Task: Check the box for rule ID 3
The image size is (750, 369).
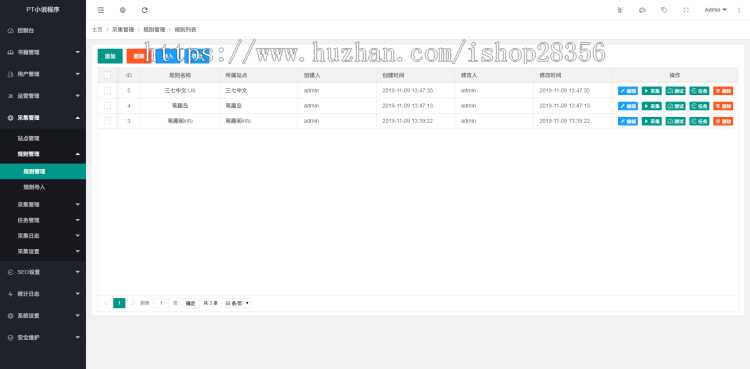Action: click(x=107, y=121)
